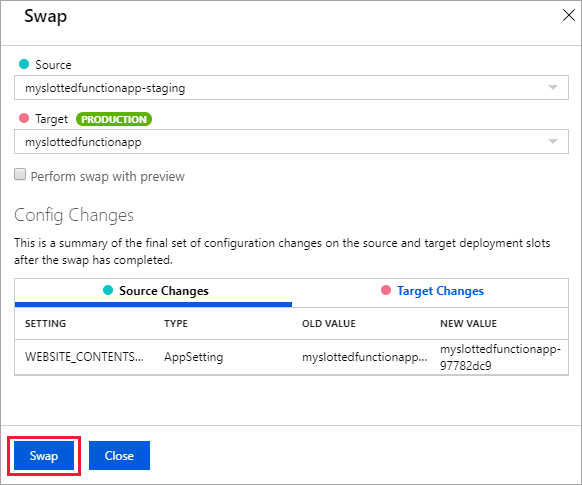
Task: Click the NEW VALUE column header
Action: coord(468,324)
